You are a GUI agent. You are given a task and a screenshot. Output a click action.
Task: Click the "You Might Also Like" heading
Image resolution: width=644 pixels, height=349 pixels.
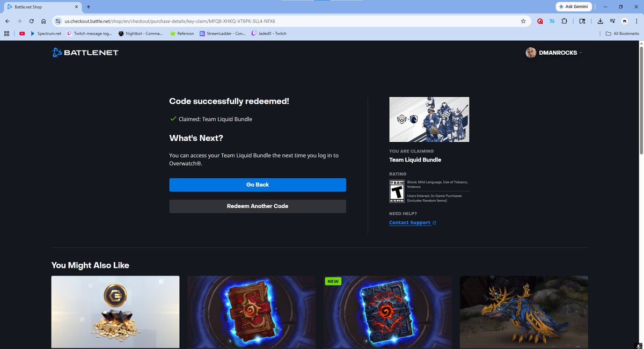point(90,265)
